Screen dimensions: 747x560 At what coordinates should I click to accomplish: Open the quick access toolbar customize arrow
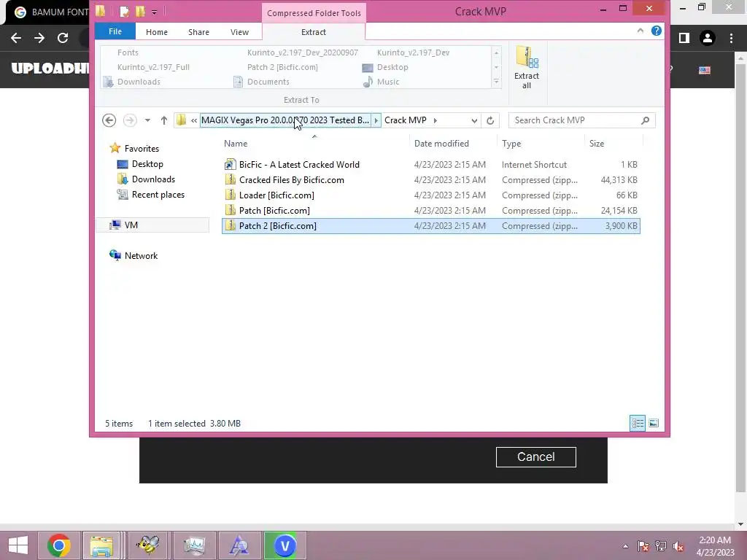pos(155,12)
